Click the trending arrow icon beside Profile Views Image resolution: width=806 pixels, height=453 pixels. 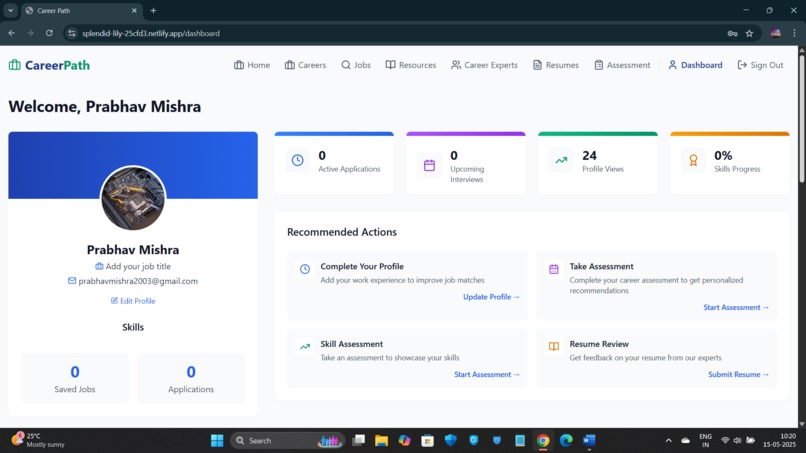pos(561,160)
